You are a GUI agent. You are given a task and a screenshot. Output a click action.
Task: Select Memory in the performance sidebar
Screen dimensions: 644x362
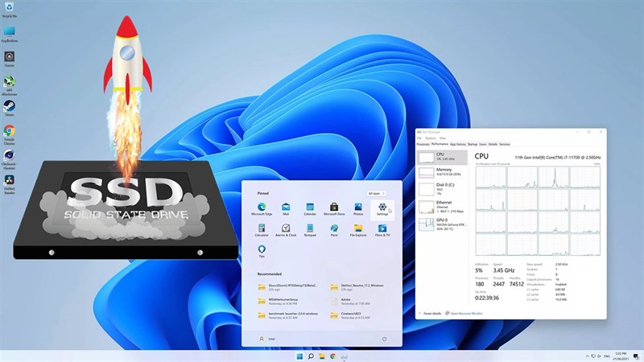442,171
